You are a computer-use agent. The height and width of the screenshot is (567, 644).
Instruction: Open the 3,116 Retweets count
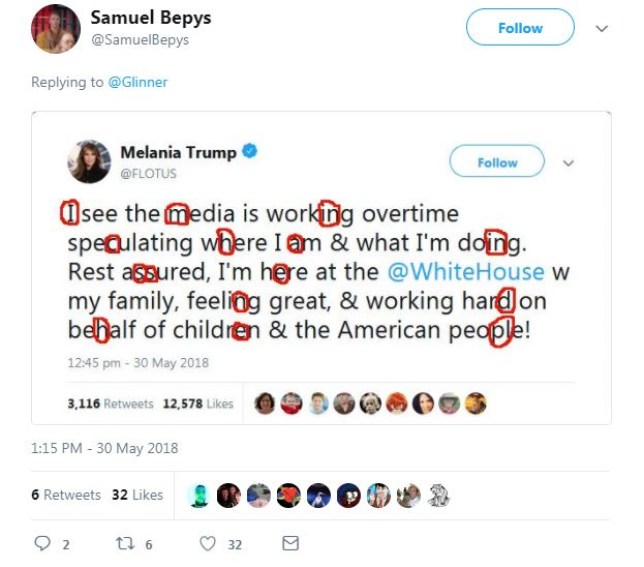point(110,404)
